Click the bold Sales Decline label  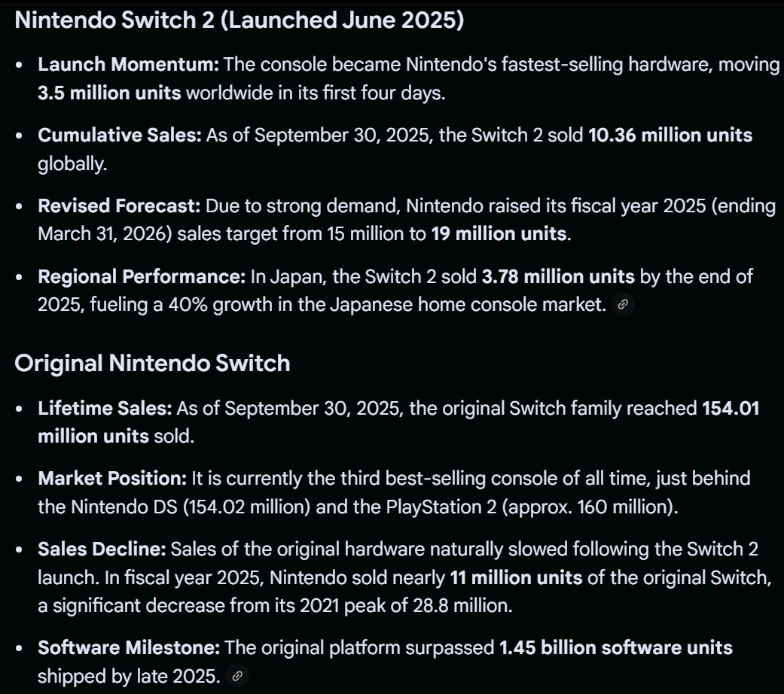point(102,549)
